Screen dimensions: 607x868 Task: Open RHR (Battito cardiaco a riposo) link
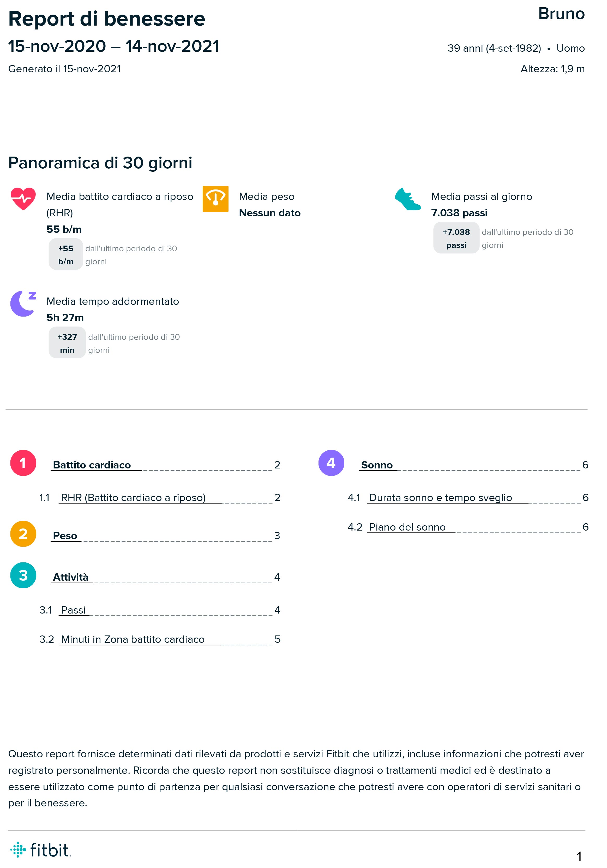[x=133, y=497]
